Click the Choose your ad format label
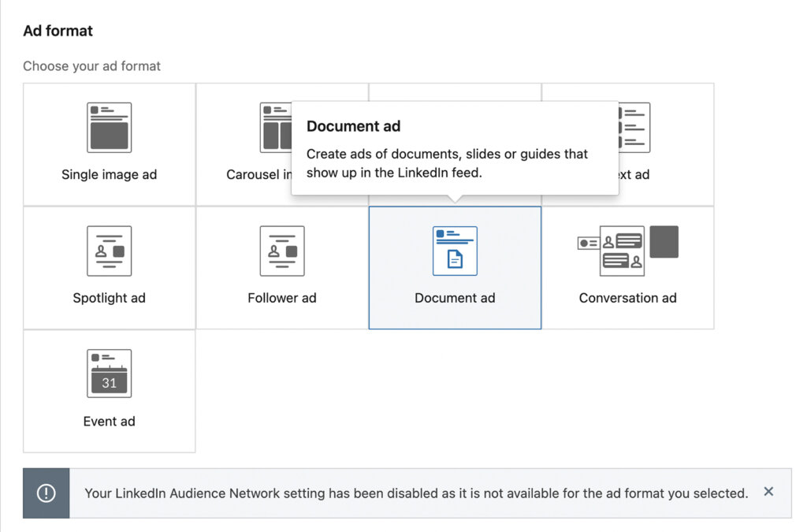 point(92,66)
